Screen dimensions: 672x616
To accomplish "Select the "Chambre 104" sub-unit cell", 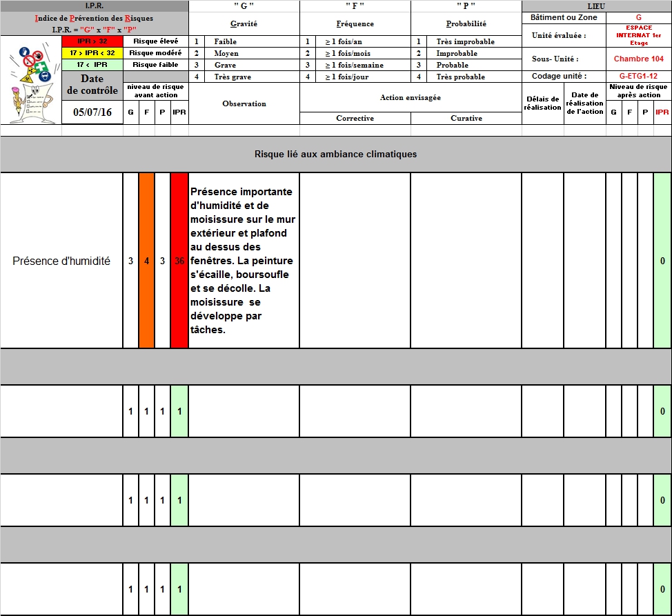I will 638,59.
